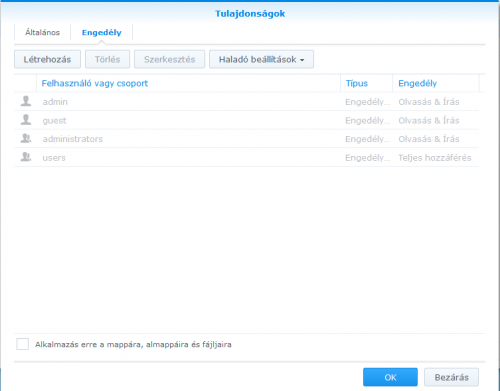Click Olvasás & Írás permission for administrators
This screenshot has width=500, height=391.
(429, 139)
